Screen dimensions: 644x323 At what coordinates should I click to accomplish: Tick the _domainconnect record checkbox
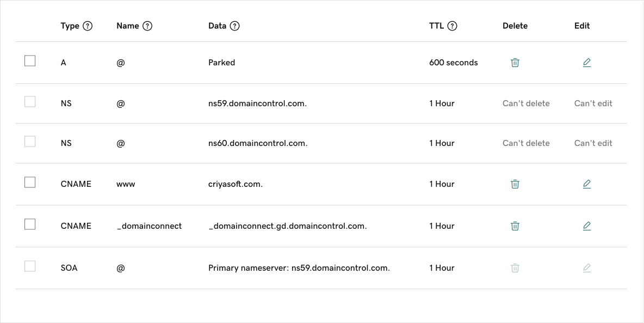click(x=30, y=224)
